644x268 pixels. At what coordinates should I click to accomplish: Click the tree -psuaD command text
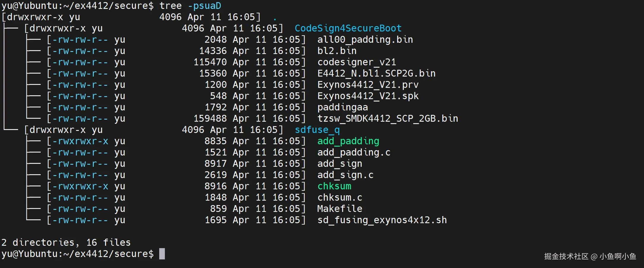(190, 6)
